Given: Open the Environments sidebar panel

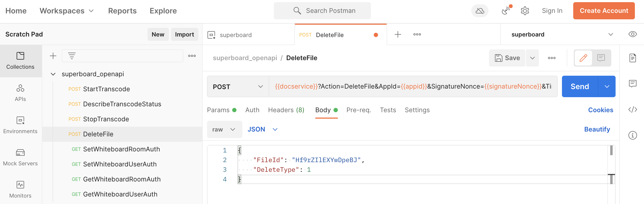Looking at the screenshot, I should [x=20, y=125].
